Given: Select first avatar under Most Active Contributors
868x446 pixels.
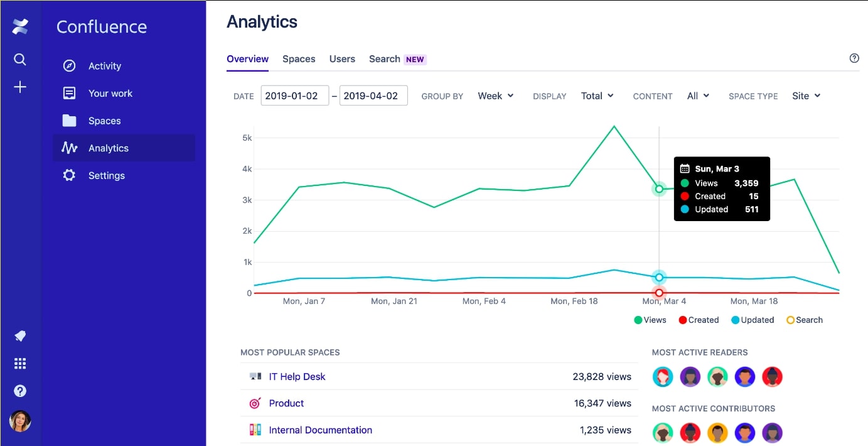Looking at the screenshot, I should pyautogui.click(x=663, y=433).
